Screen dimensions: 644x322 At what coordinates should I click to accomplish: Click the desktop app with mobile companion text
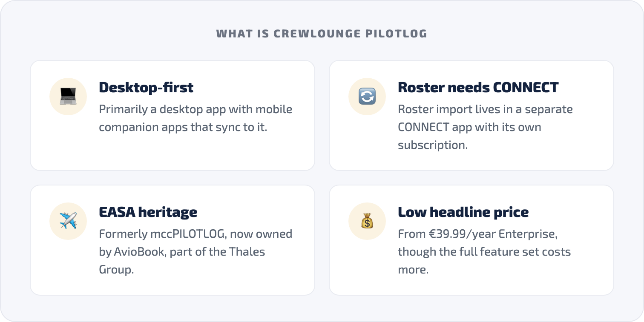click(195, 118)
